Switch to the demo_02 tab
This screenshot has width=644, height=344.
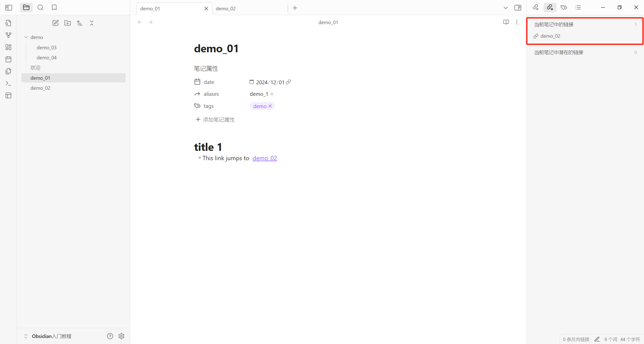226,9
